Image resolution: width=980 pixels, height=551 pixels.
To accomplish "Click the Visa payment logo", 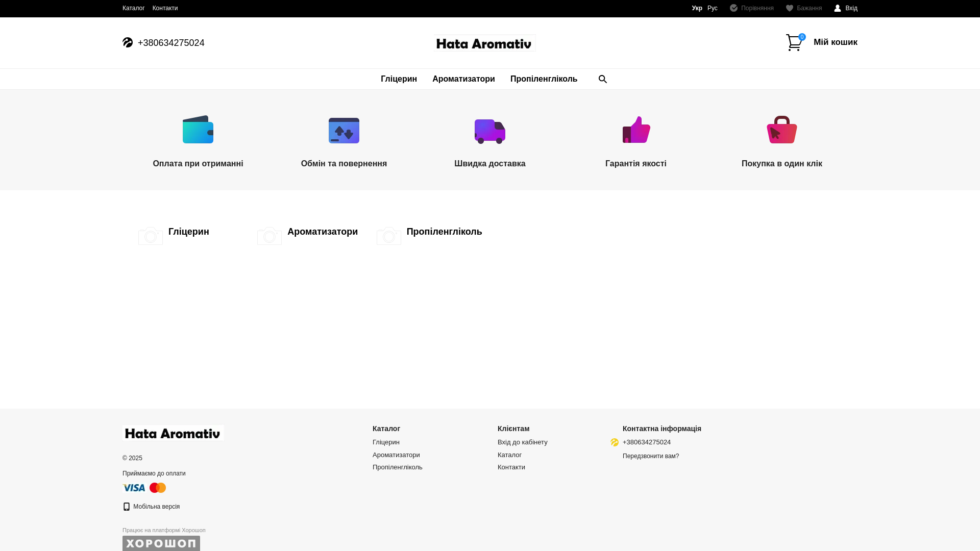I will [134, 488].
